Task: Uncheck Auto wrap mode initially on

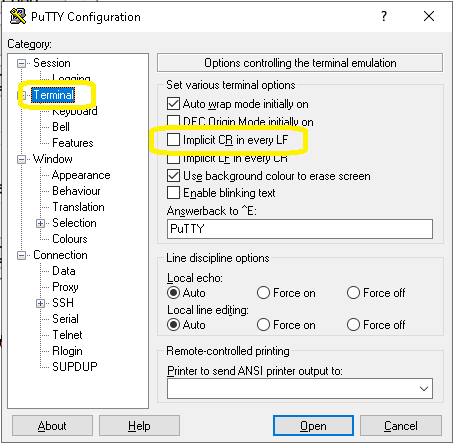Action: [173, 104]
